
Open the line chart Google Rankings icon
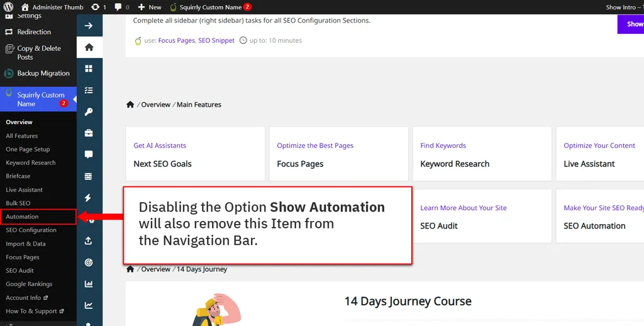tap(89, 305)
